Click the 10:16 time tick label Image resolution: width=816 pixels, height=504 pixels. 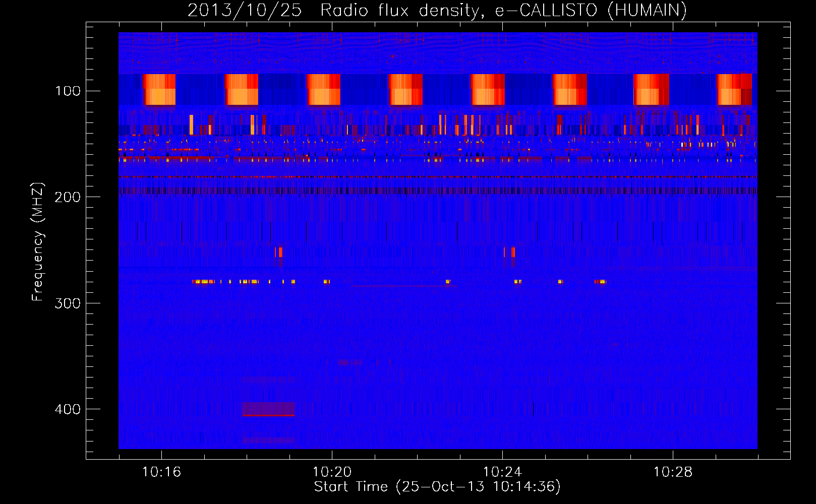(161, 472)
